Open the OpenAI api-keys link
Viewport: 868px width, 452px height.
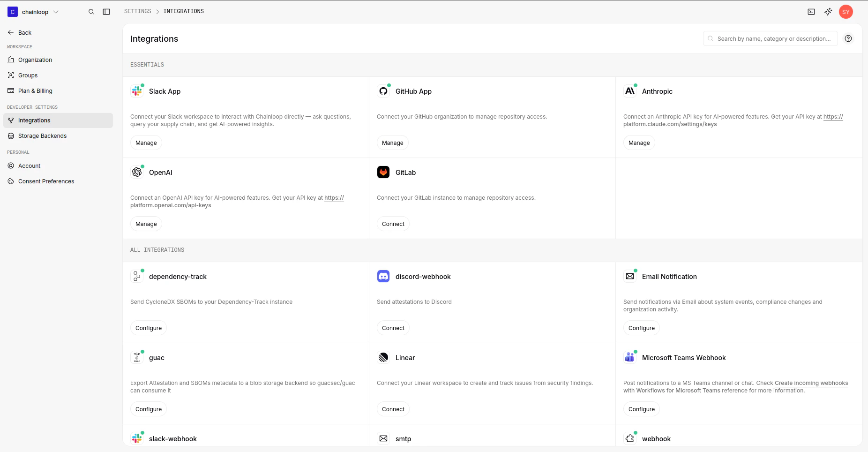click(334, 198)
